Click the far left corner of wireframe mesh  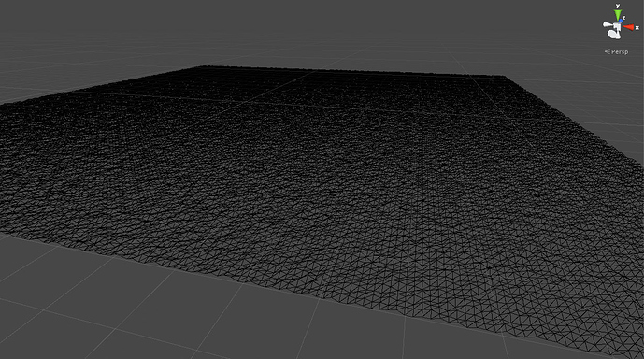202,66
